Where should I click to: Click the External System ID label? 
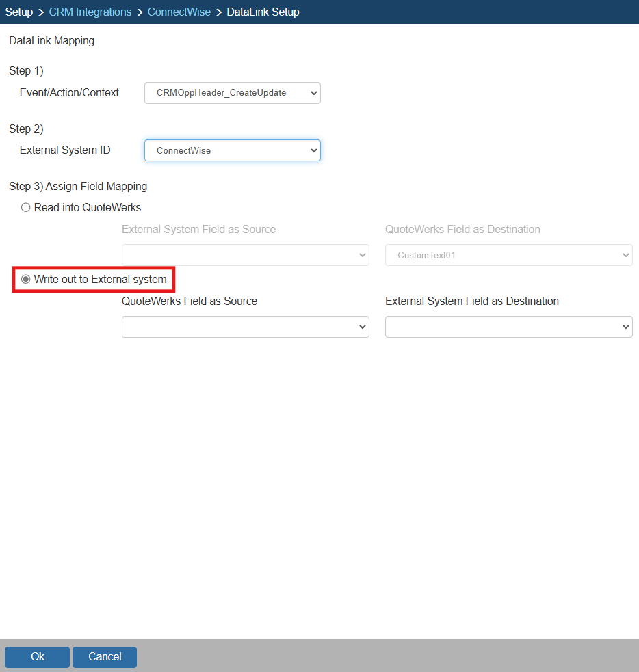coord(65,150)
